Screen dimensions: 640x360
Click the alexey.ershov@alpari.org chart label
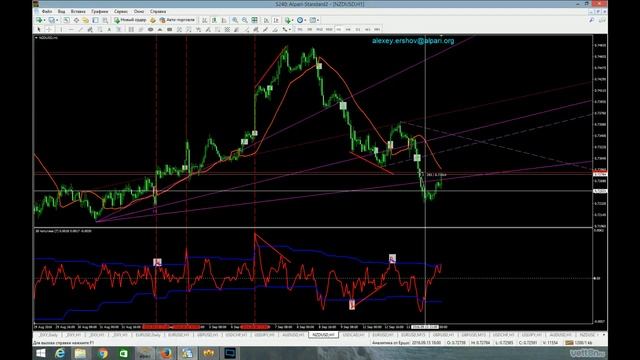[x=413, y=41]
